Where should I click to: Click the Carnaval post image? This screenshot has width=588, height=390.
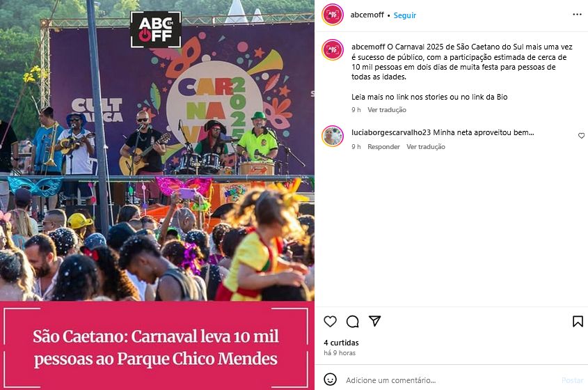coord(157,195)
